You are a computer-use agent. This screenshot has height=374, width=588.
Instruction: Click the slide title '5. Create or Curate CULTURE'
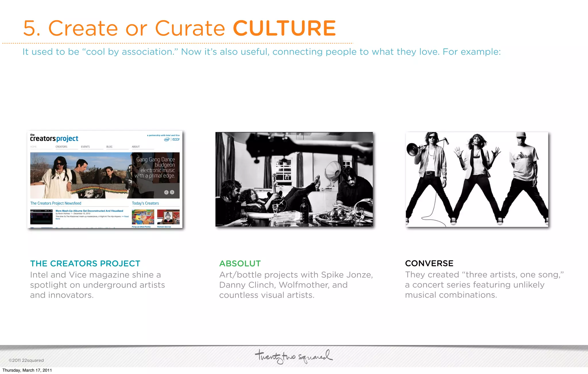[179, 28]
